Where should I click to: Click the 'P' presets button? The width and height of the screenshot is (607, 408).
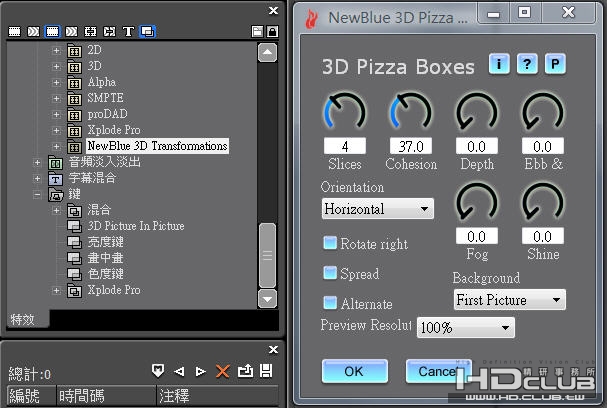[x=555, y=64]
